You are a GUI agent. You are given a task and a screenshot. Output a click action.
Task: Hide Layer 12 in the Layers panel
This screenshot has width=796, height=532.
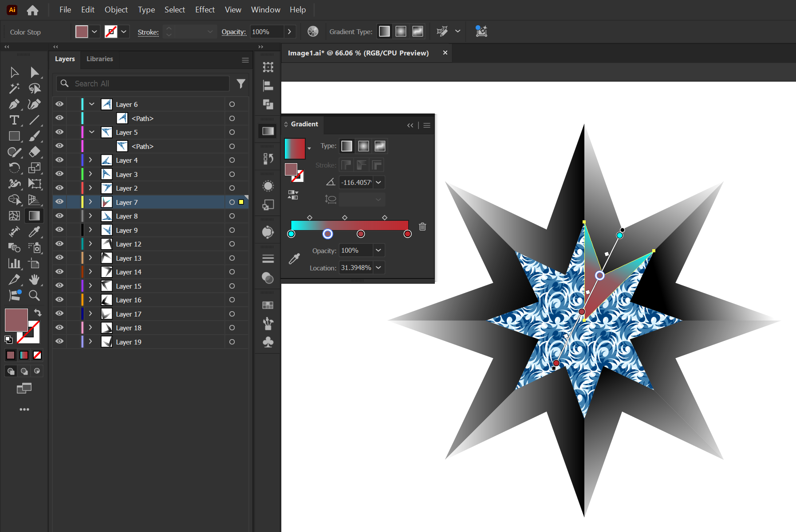(59, 244)
